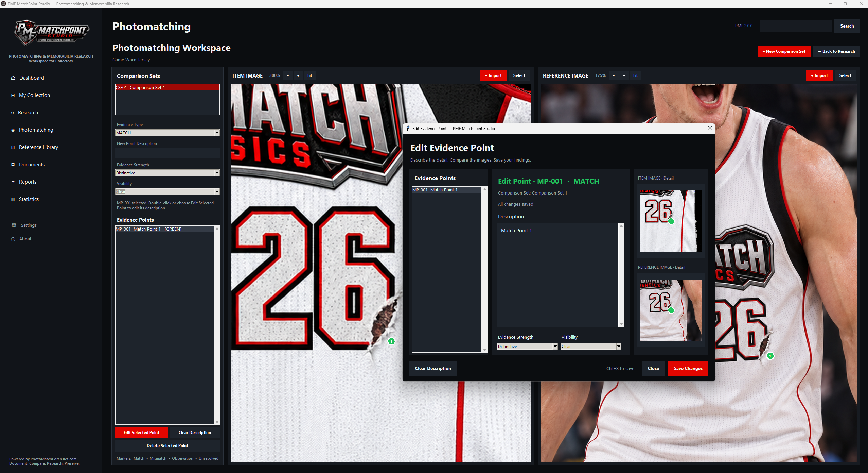The image size is (868, 473).
Task: Open the workspace Evidence Strength dropdown
Action: tap(167, 173)
